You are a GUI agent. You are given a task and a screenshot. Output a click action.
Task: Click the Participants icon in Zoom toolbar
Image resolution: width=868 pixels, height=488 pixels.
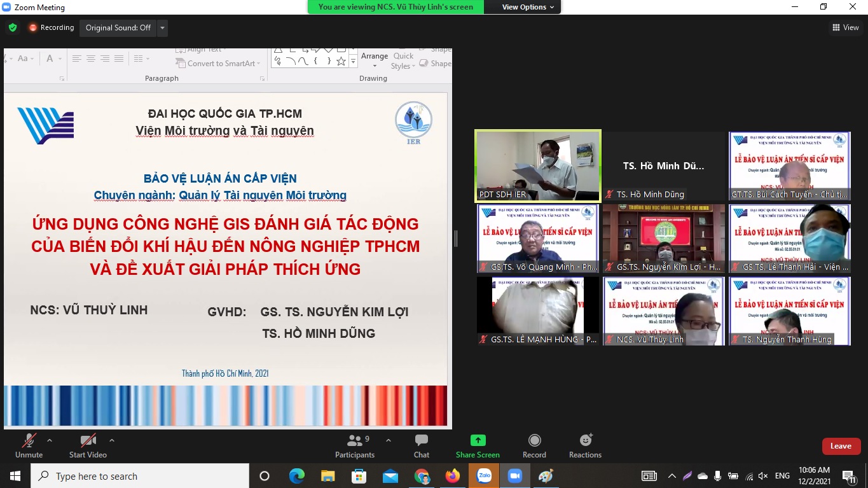coord(354,441)
